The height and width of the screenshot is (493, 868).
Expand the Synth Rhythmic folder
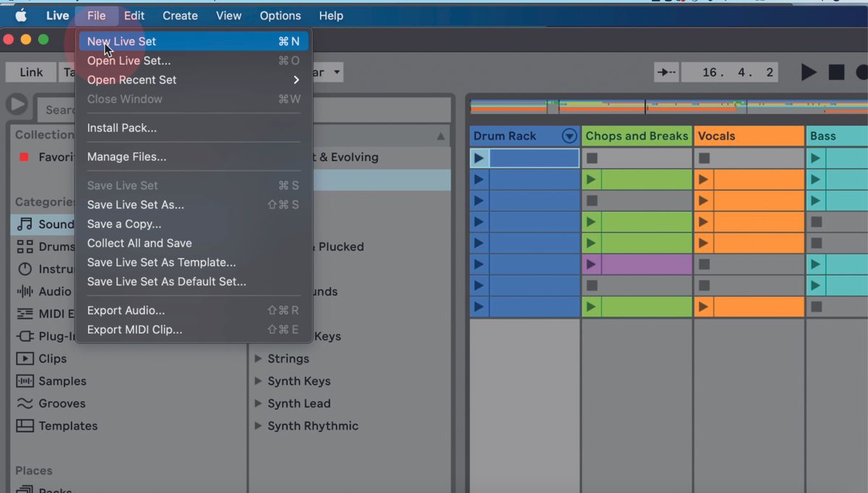258,426
